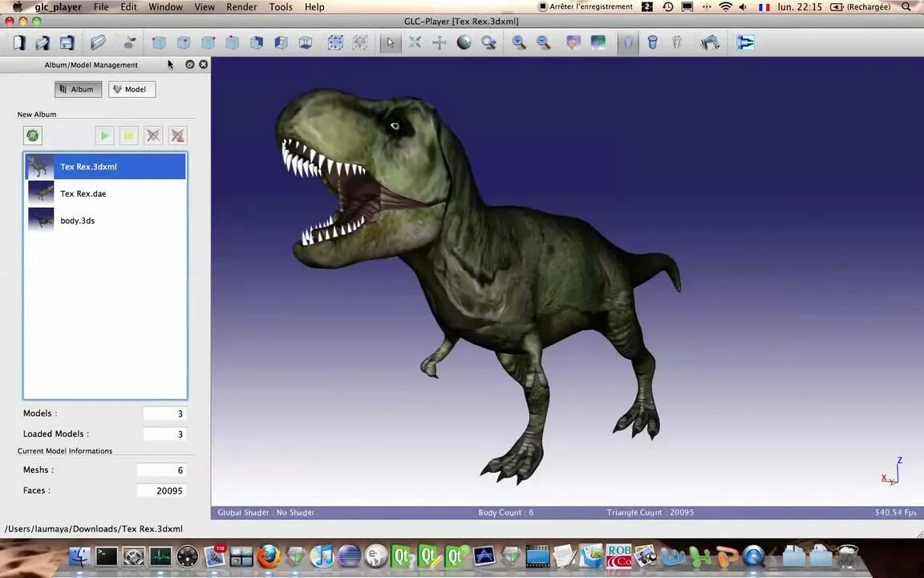
Task: Take a snapshot with the camera icon
Action: pos(710,43)
